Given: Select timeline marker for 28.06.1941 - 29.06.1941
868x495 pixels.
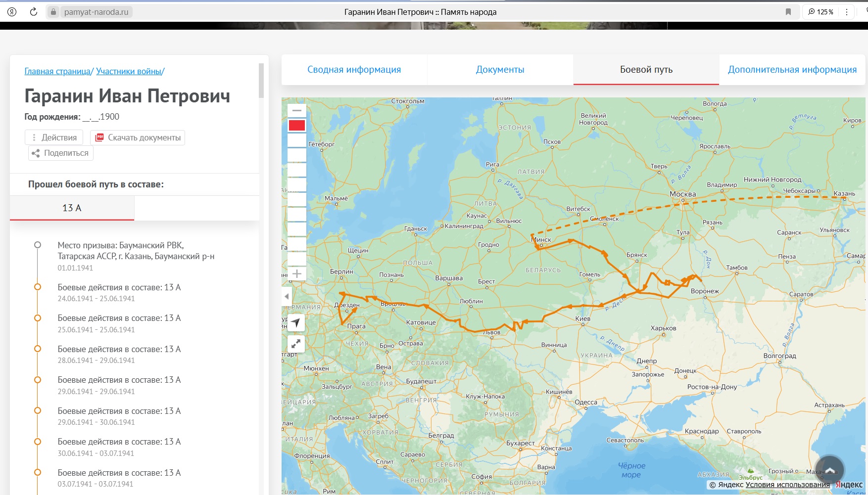Looking at the screenshot, I should [x=38, y=349].
